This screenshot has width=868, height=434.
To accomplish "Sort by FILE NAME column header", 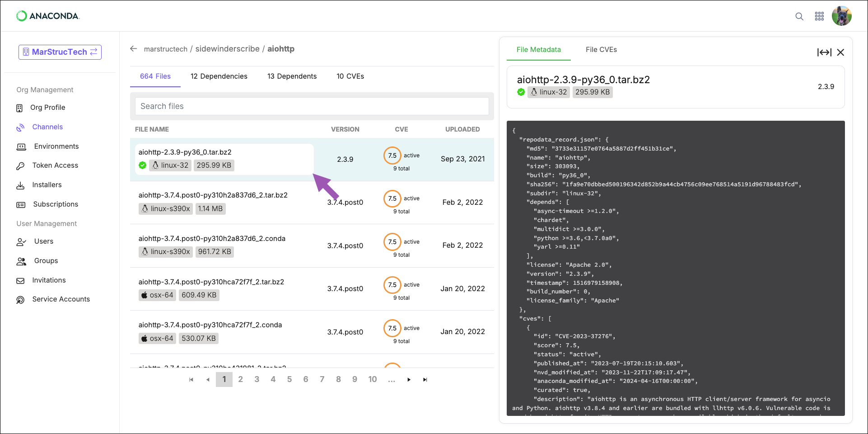I will point(152,129).
